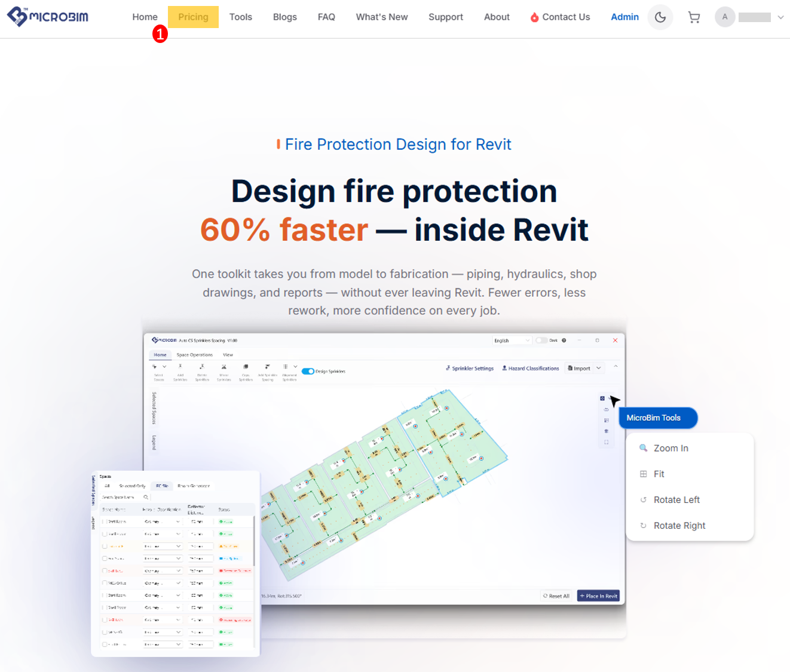Check the box in the blue-status row
Screen dimensions: 790x672
click(105, 559)
